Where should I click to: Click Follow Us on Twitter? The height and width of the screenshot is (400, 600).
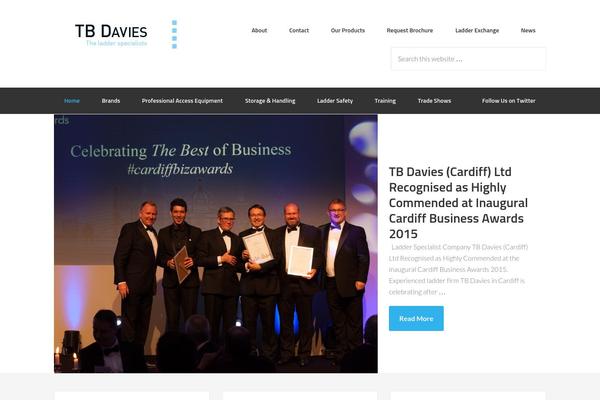[x=509, y=101]
